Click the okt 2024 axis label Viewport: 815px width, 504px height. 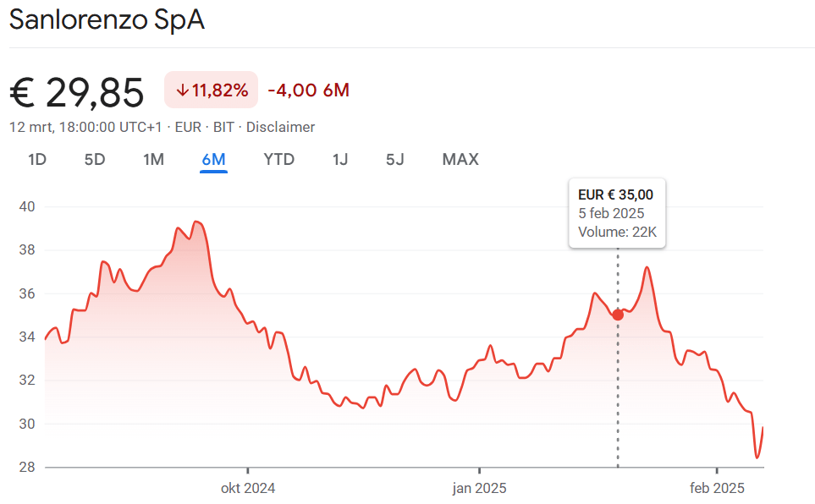pos(248,488)
